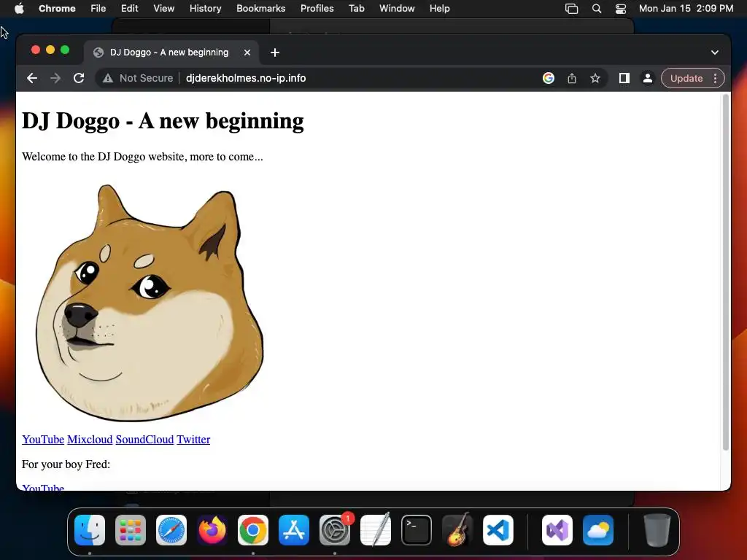This screenshot has height=560, width=747.
Task: Open Launchpad from the Dock
Action: click(131, 530)
